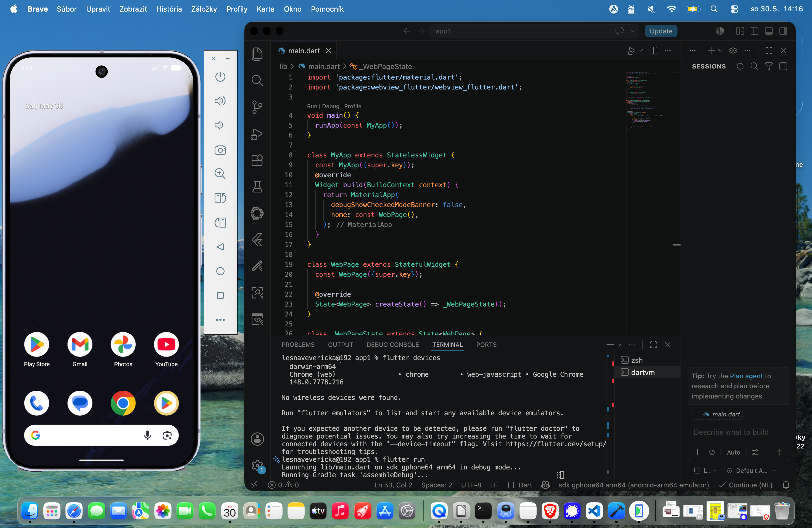Activate the emulator zoom tool
The width and height of the screenshot is (812, 528).
(x=220, y=174)
